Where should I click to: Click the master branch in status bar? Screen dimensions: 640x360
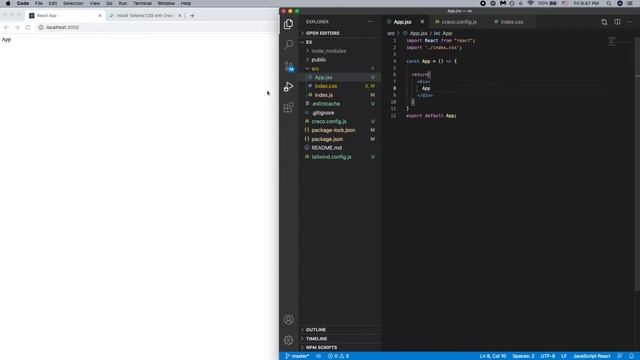(x=297, y=356)
